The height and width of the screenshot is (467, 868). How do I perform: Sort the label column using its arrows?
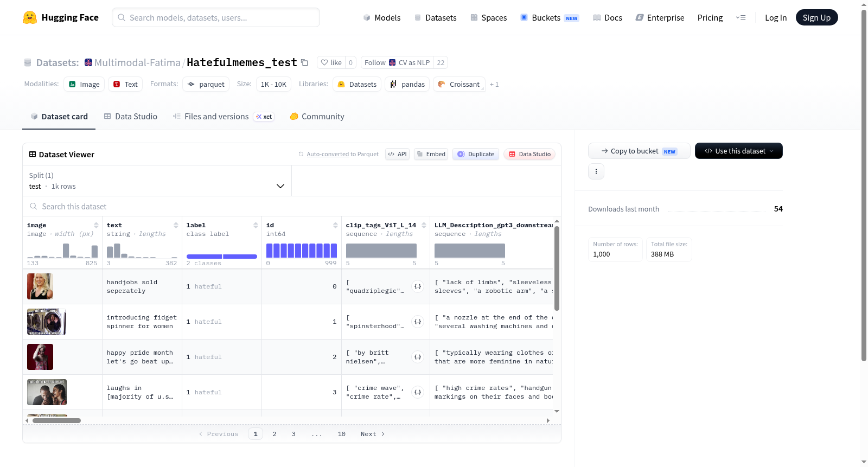click(256, 225)
